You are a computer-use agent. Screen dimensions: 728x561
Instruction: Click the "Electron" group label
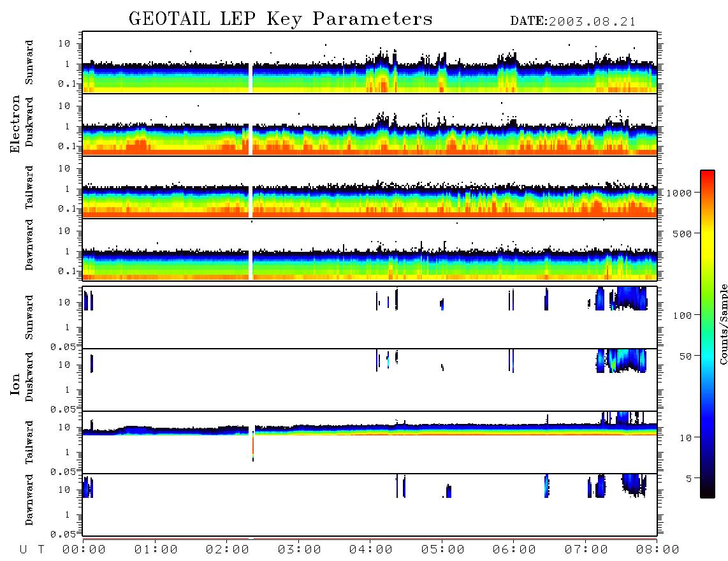pos(15,124)
